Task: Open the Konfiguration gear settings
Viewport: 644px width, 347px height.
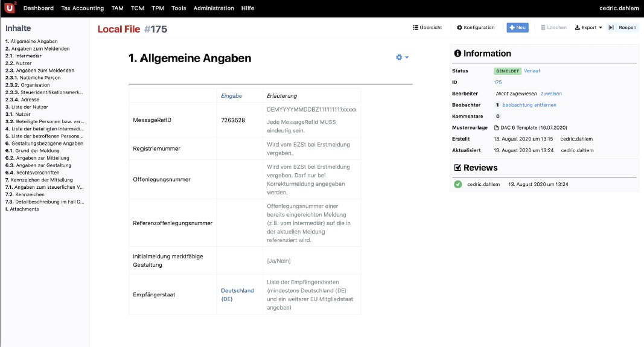Action: (x=476, y=28)
